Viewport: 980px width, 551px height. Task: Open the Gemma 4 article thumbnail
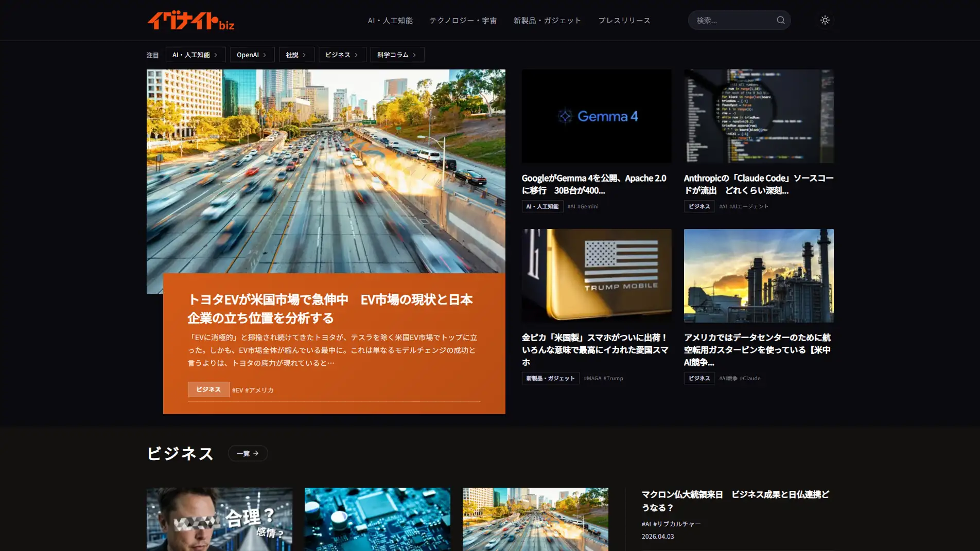tap(597, 116)
